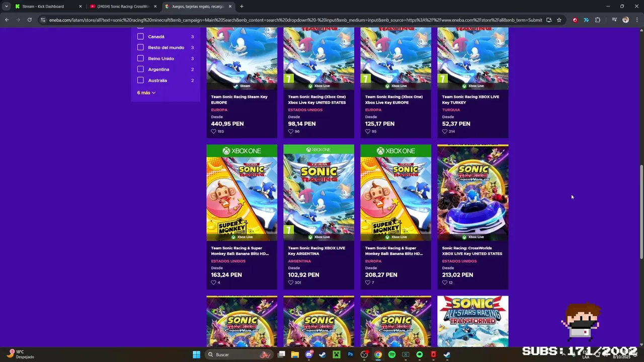644x362 pixels.
Task: Tick the Canadá region checkbox
Action: point(140,36)
